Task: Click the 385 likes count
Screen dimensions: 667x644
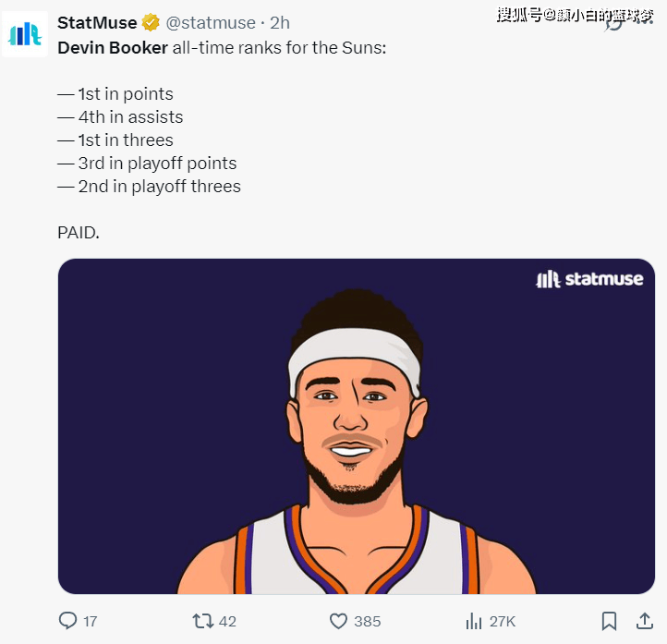Action: 368,622
